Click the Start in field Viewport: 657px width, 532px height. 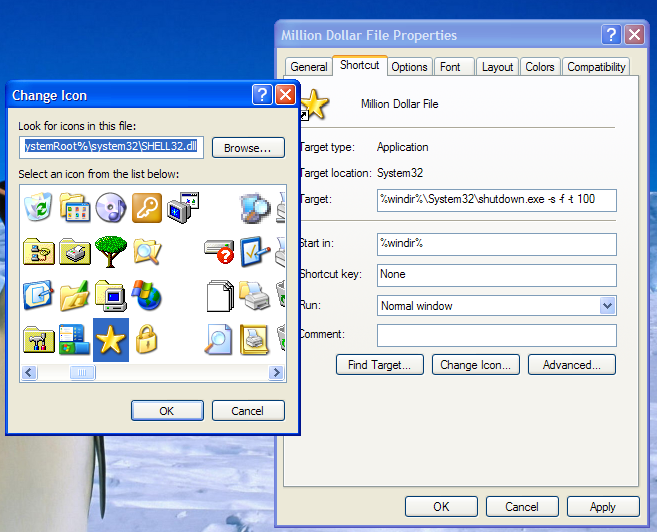497,244
